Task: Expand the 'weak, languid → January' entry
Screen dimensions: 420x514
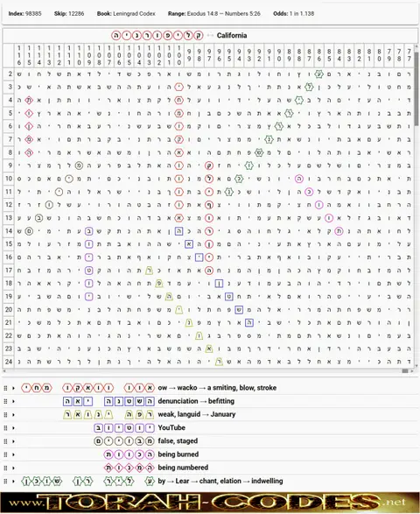Action: (13, 415)
